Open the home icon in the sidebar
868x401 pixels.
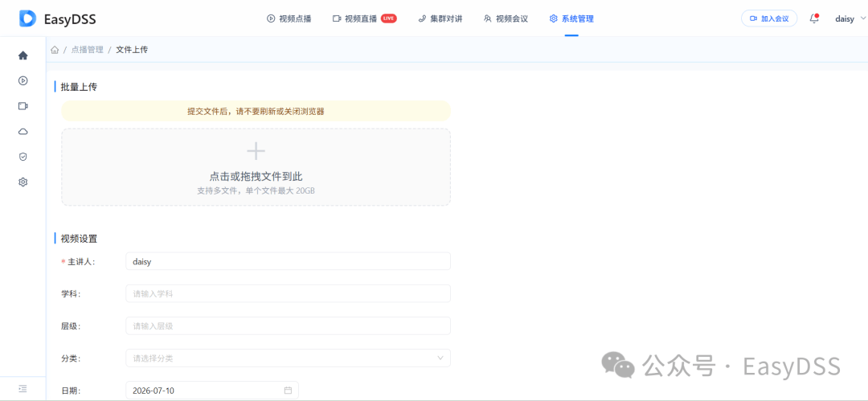pyautogui.click(x=23, y=55)
